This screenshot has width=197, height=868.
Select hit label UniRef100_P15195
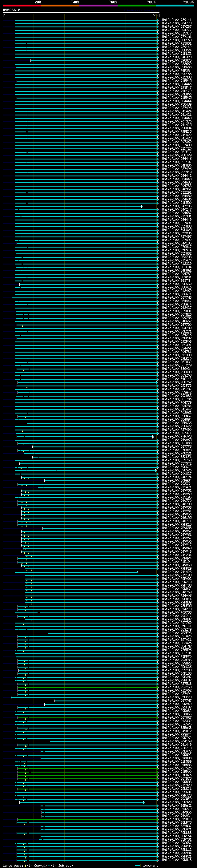point(176,497)
